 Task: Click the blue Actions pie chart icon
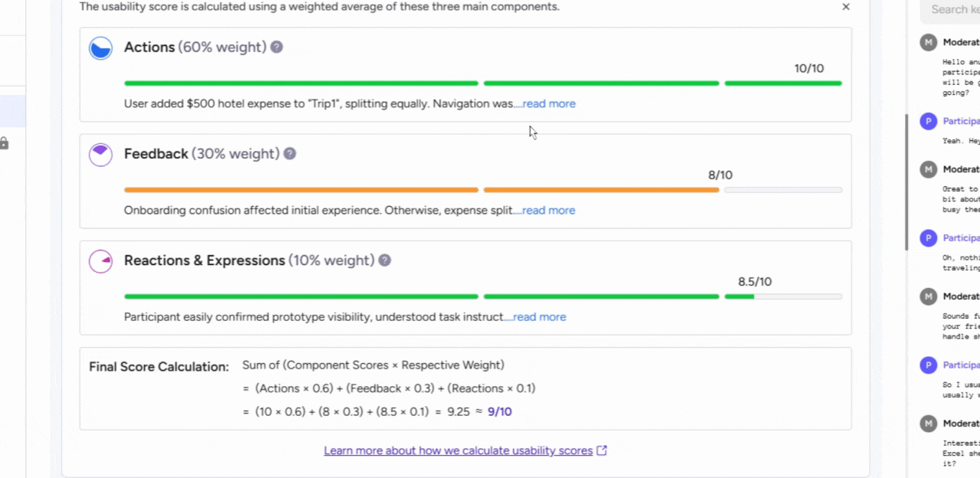pos(100,47)
